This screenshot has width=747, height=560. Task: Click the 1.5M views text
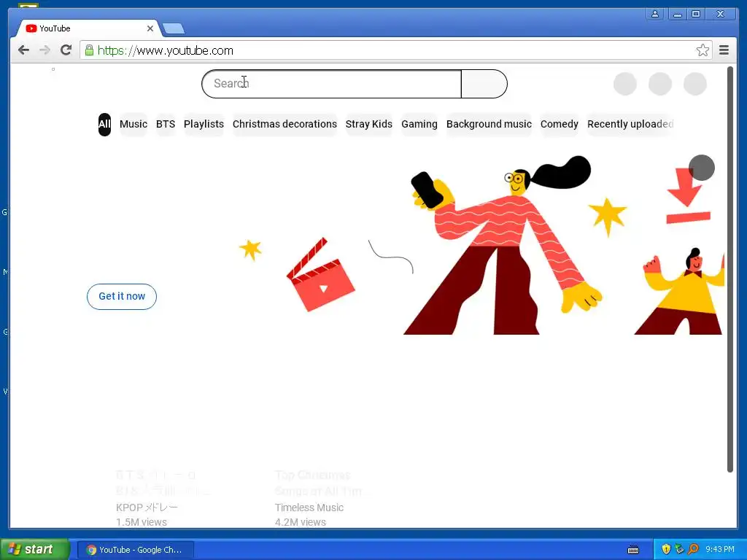pyautogui.click(x=142, y=522)
